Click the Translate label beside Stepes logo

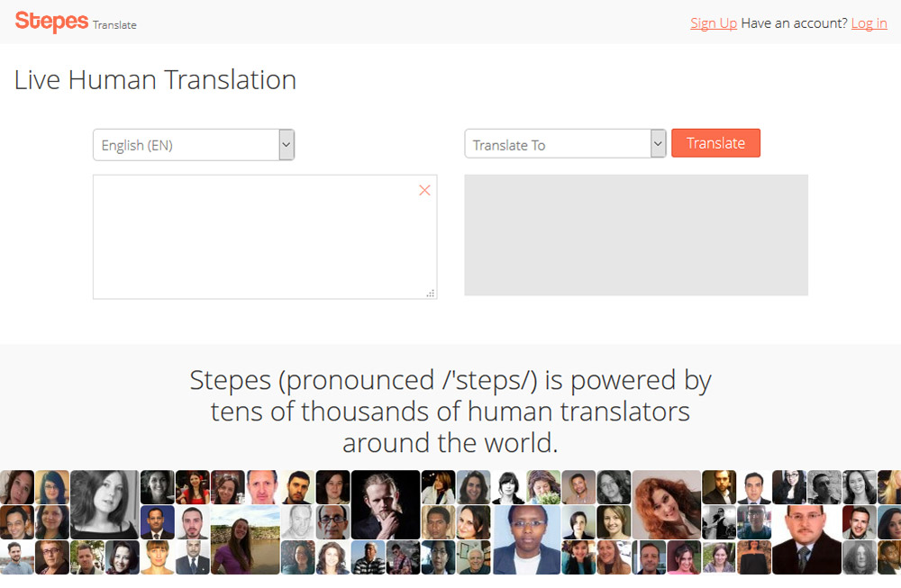(x=114, y=25)
